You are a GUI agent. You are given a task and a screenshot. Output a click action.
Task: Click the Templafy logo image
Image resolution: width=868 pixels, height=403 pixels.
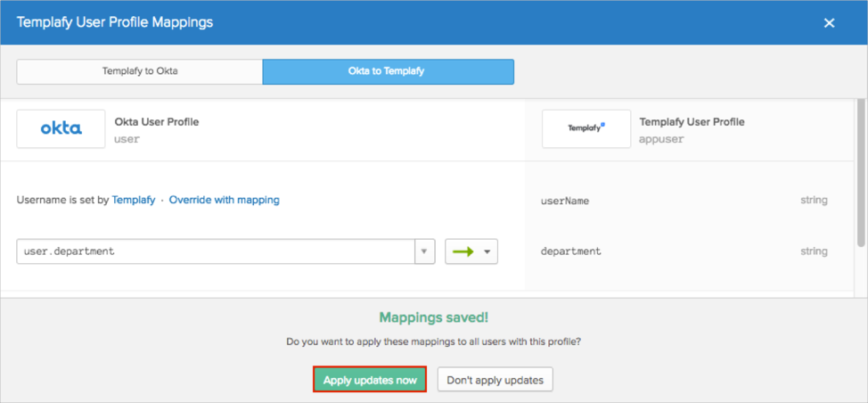pyautogui.click(x=585, y=129)
